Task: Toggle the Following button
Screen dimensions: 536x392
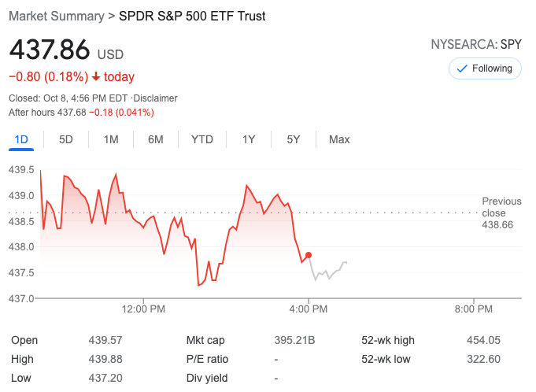Action: pos(484,68)
